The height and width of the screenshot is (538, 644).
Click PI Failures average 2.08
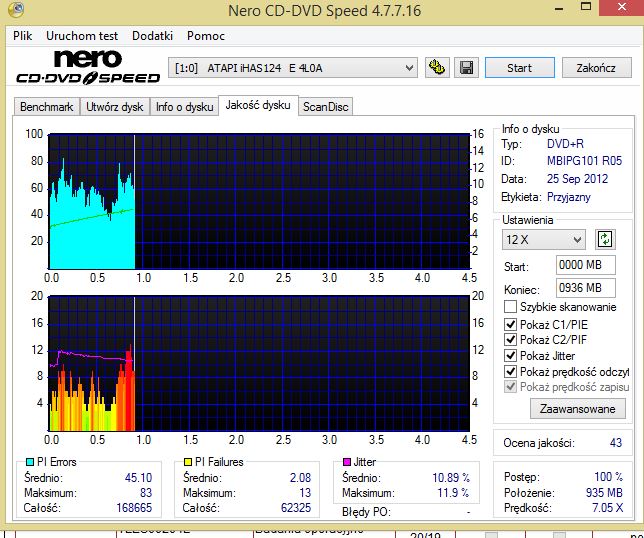tap(300, 478)
